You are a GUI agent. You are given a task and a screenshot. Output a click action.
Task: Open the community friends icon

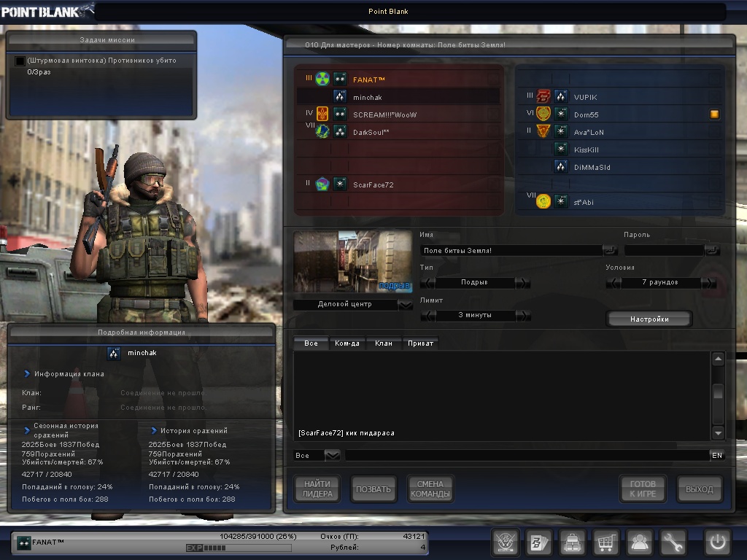tap(639, 542)
